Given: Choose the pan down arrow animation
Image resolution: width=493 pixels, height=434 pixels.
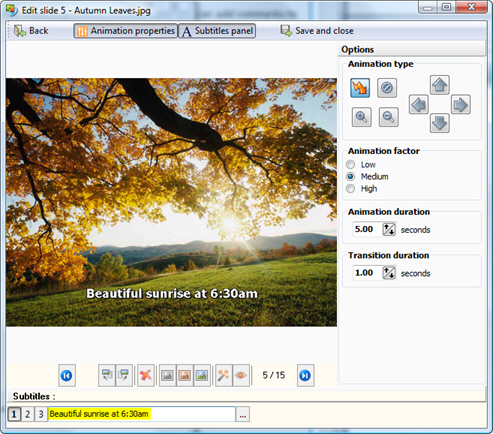Looking at the screenshot, I should coord(439,123).
